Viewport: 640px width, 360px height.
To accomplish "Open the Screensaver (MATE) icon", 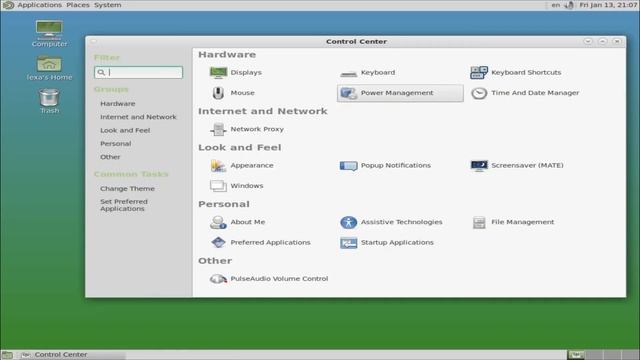I will pos(479,166).
